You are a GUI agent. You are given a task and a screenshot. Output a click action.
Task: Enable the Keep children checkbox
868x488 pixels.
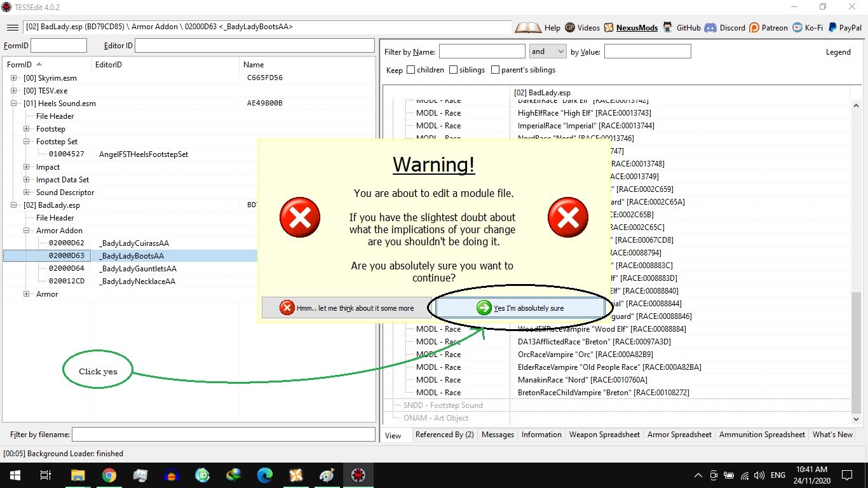tap(410, 70)
